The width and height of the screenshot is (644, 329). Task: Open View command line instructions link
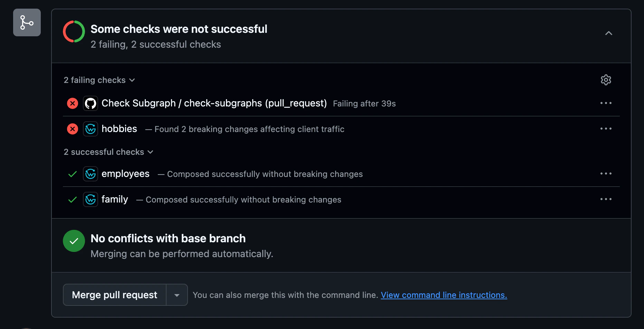[444, 295]
